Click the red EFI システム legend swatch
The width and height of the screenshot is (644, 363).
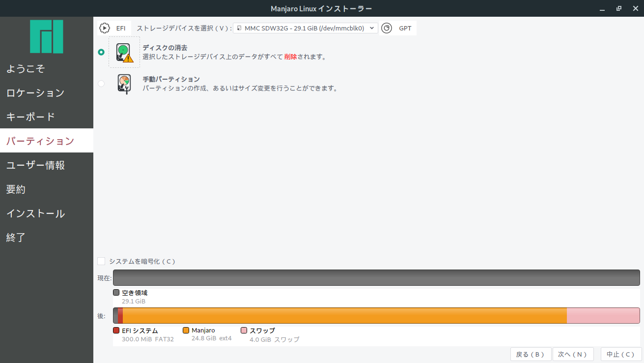116,331
